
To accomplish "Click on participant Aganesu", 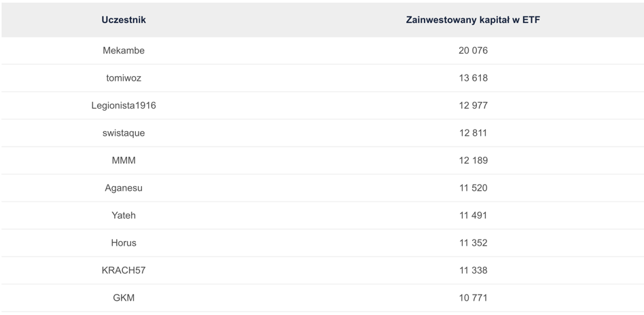I will pyautogui.click(x=124, y=188).
